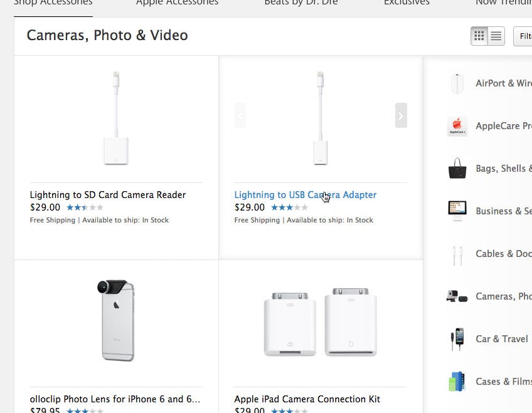
Task: Click the Car & Travel icon
Action: (457, 339)
